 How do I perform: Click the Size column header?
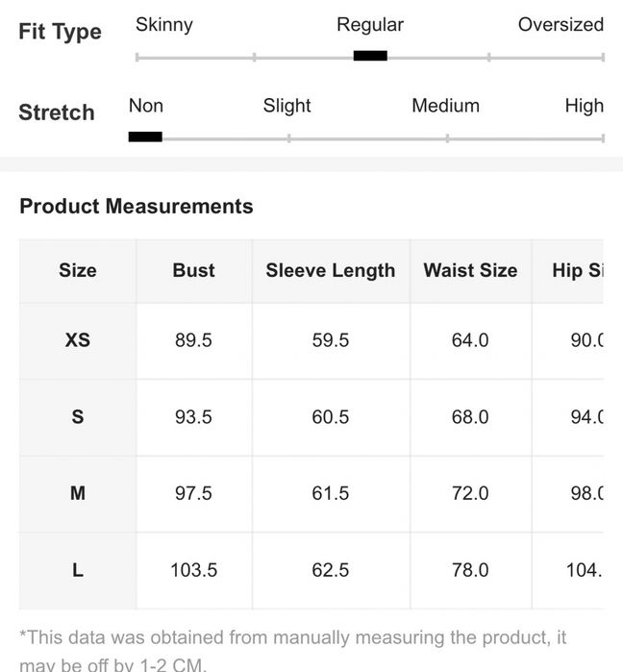(78, 270)
